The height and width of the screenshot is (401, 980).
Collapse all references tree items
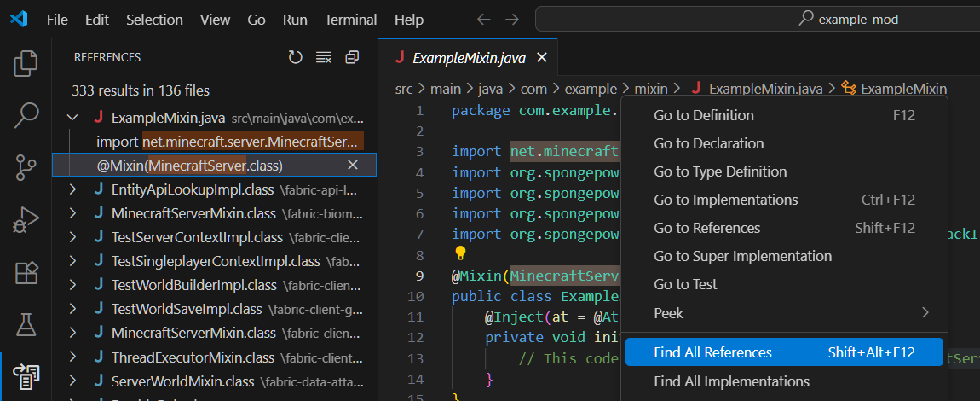click(x=352, y=58)
